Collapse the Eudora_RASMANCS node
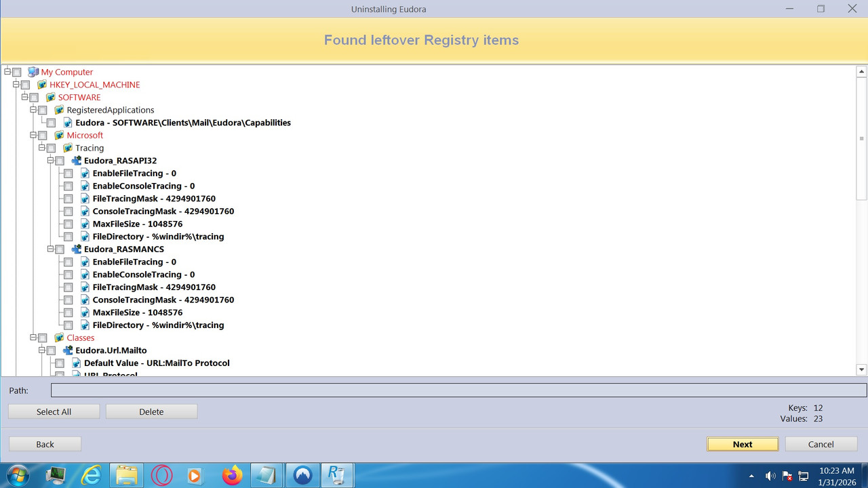This screenshot has width=868, height=488. click(51, 249)
